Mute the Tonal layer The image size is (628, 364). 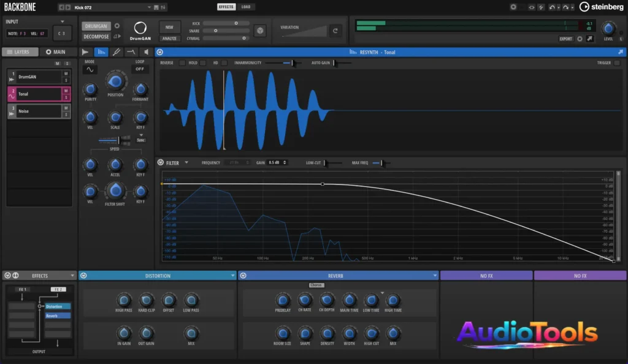click(66, 91)
